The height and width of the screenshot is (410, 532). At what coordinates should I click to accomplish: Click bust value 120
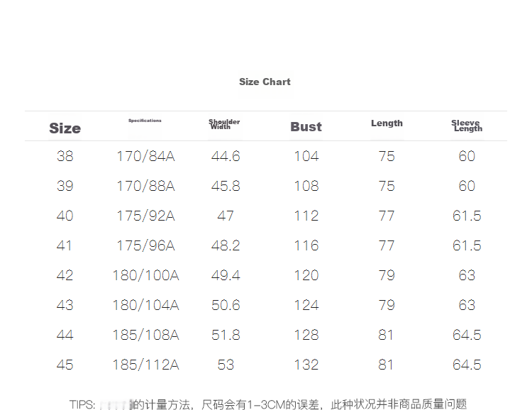[306, 275]
